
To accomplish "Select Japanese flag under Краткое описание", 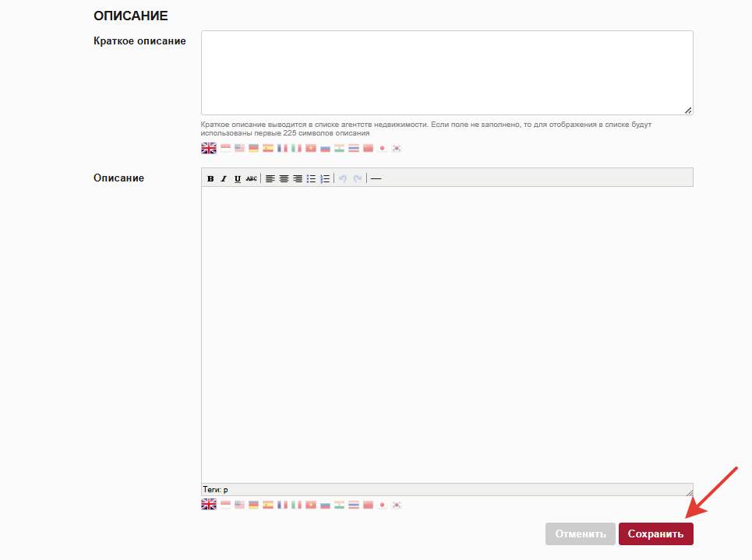I will point(383,148).
